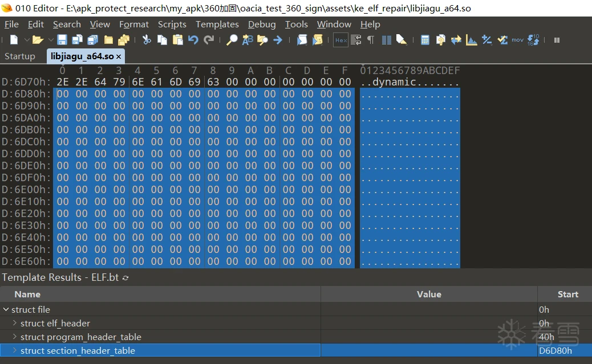Click the Copy icon
The image size is (592, 364).
click(x=162, y=40)
